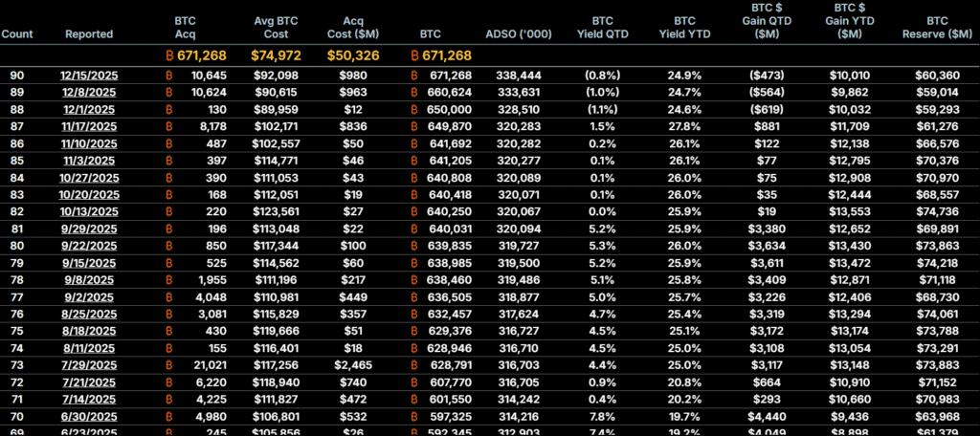Viewport: 980px width, 436px height.
Task: Open the 11/10/2025 reported date link
Action: click(x=89, y=143)
